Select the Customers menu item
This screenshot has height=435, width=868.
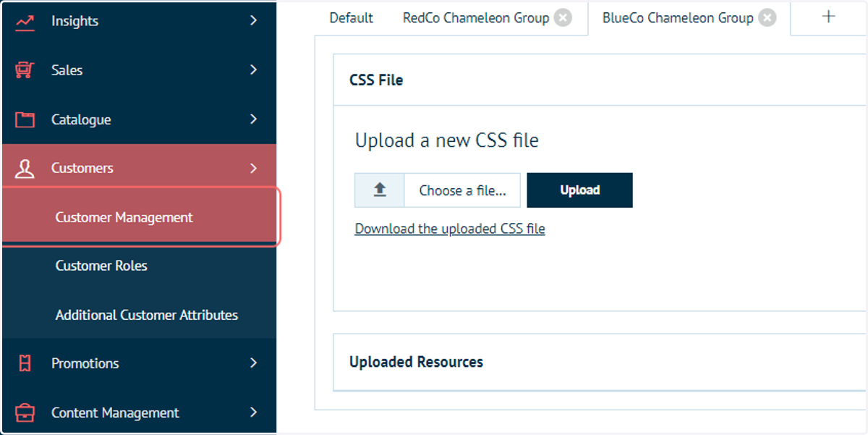tap(139, 168)
